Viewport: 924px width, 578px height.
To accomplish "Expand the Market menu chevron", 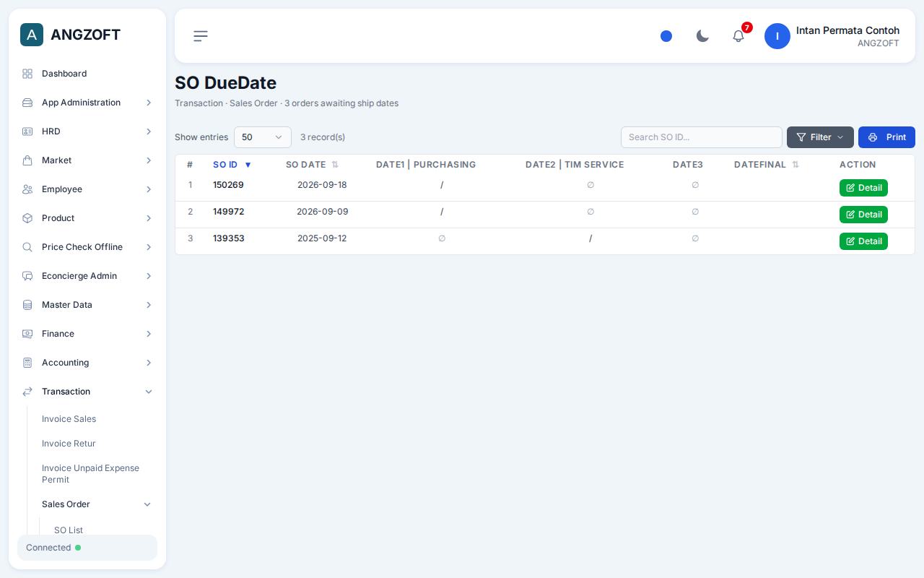I will pyautogui.click(x=149, y=160).
